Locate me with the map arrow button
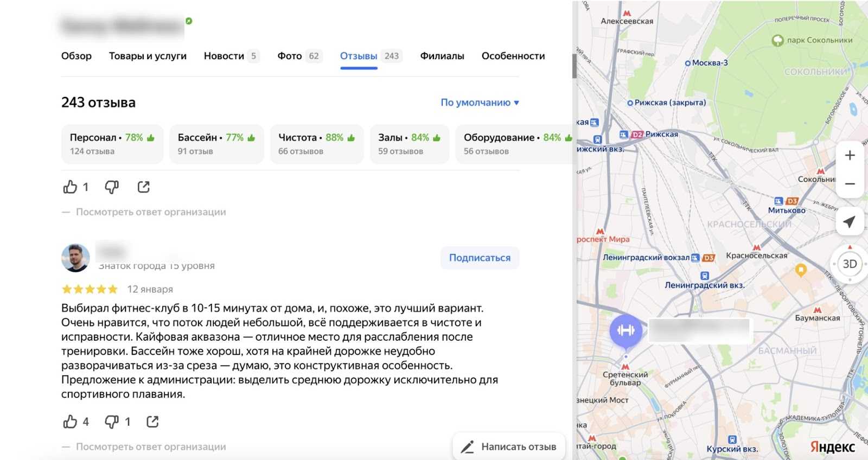 (850, 221)
